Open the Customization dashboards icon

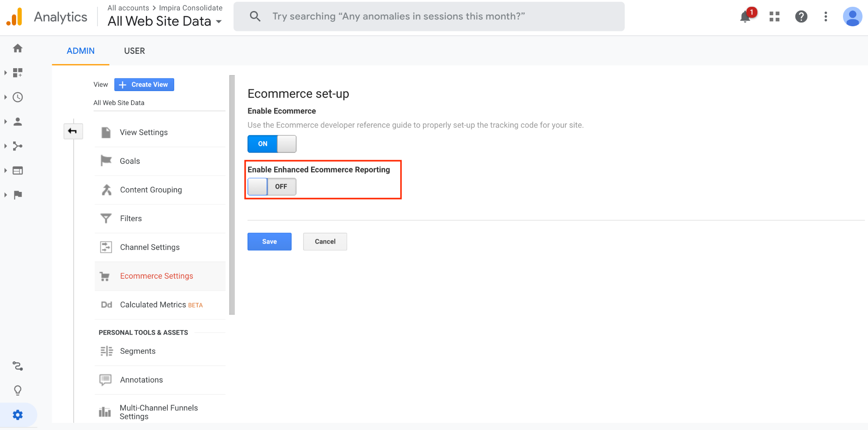pyautogui.click(x=18, y=73)
